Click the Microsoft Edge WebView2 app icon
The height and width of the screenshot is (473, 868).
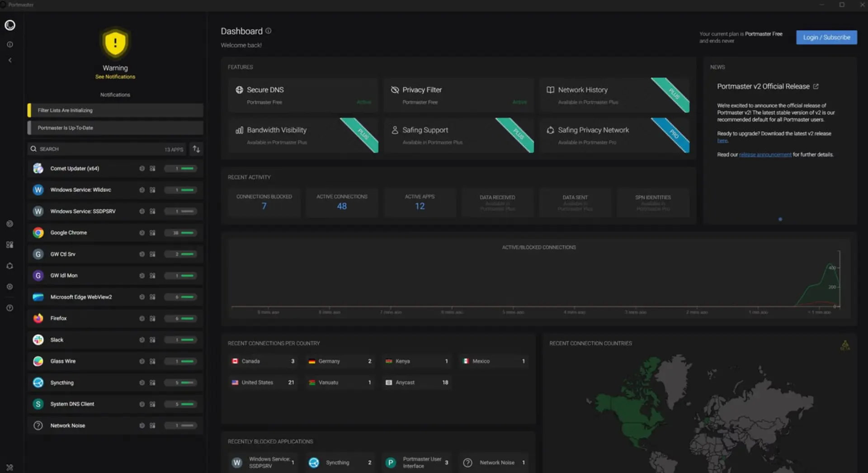point(38,297)
